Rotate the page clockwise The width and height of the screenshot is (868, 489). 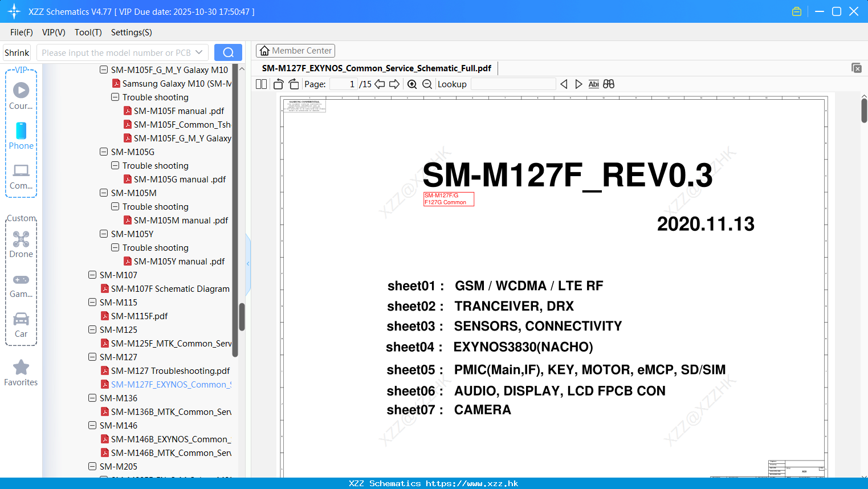[294, 84]
